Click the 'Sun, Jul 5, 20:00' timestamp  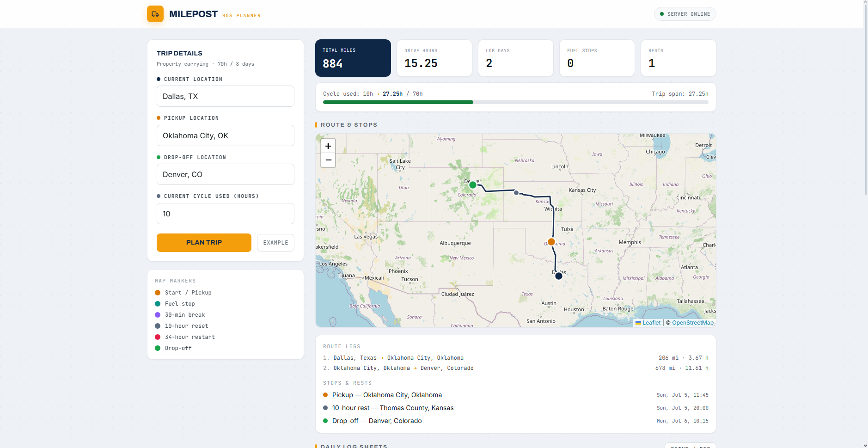pos(683,408)
